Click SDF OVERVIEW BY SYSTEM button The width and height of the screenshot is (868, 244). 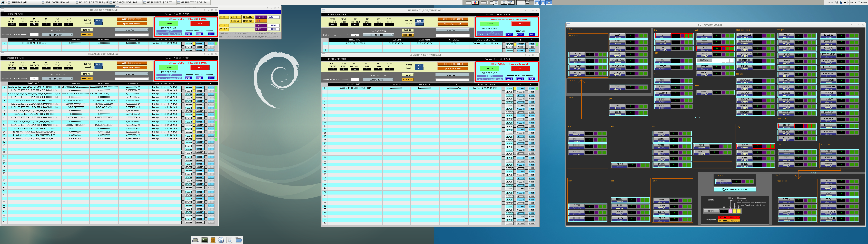tap(735, 190)
